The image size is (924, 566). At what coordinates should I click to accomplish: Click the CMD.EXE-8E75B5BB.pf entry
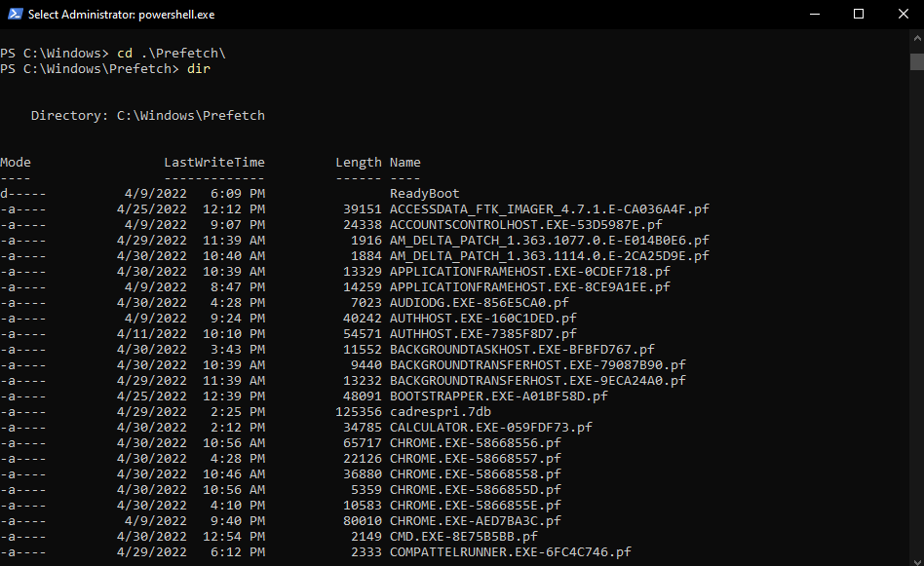coord(463,537)
